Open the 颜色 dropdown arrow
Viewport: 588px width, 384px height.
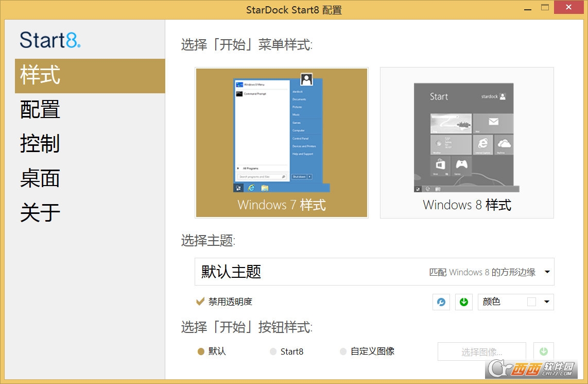click(547, 302)
